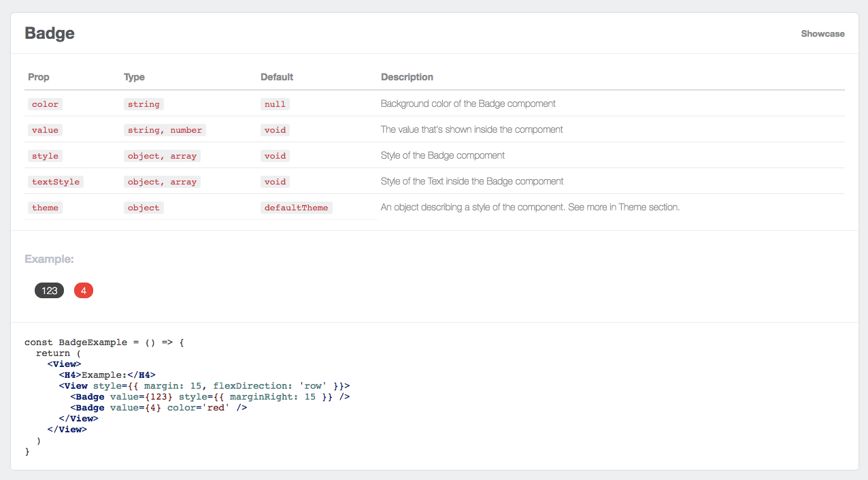868x480 pixels.
Task: Click the color prop tag
Action: (45, 104)
